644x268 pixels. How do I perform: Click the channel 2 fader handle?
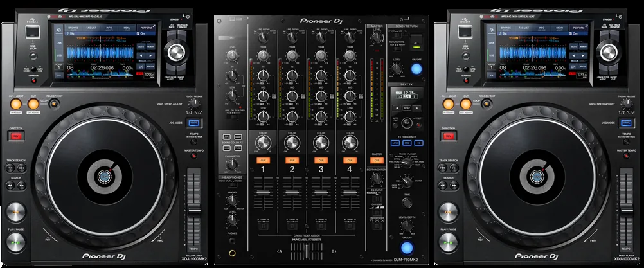[x=292, y=192]
